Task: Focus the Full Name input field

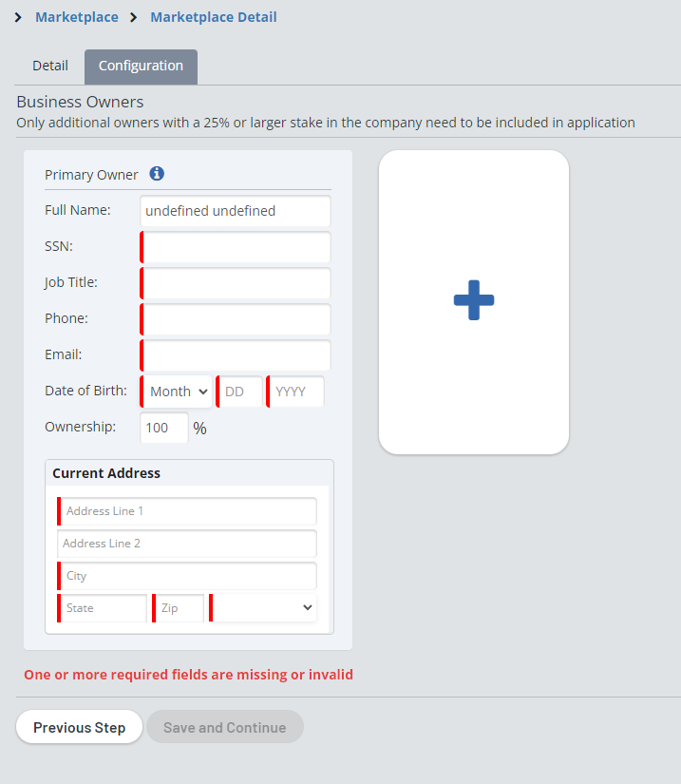Action: (236, 211)
